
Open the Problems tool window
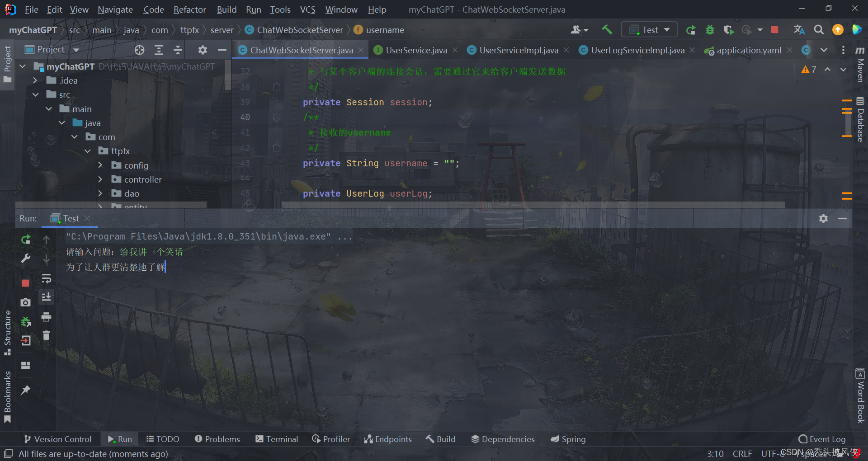(x=217, y=439)
